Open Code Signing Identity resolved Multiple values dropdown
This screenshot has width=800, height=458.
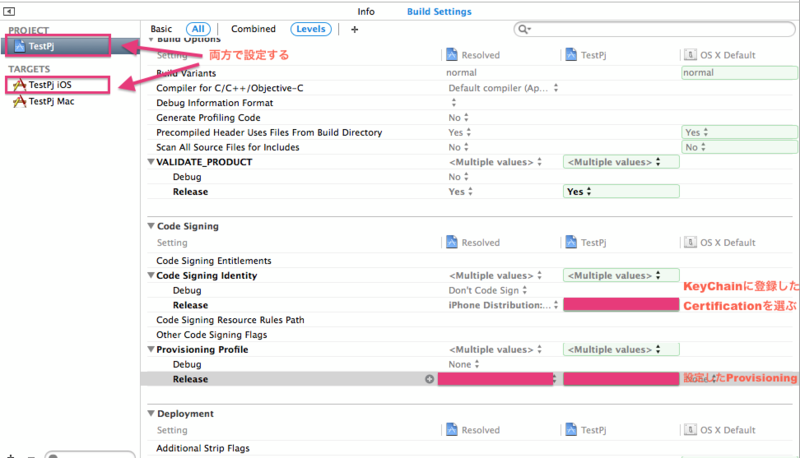click(x=495, y=275)
